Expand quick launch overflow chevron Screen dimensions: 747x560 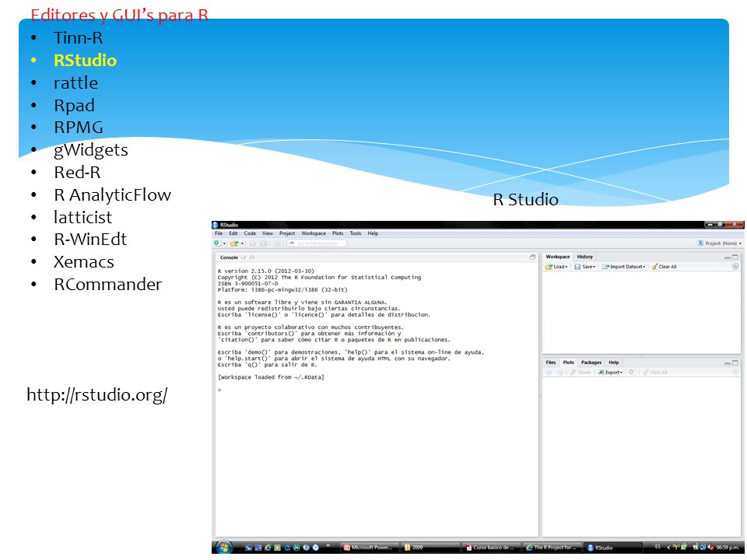pos(328,546)
